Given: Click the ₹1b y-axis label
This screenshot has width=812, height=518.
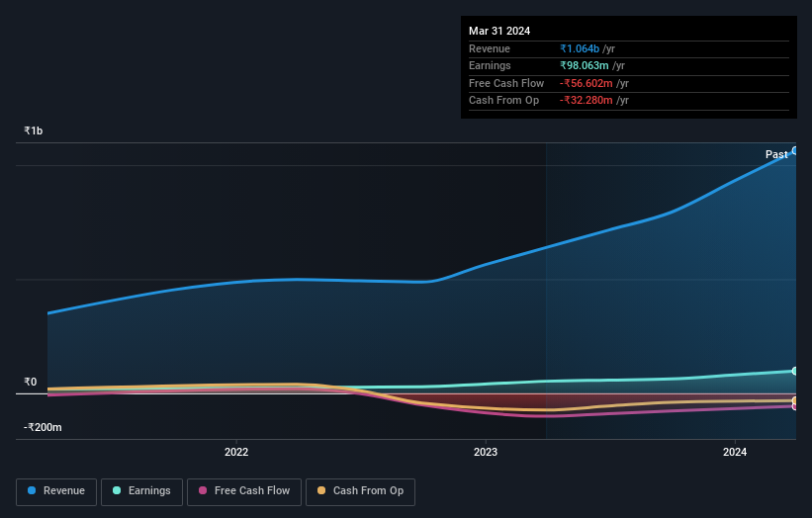Looking at the screenshot, I should tap(34, 130).
